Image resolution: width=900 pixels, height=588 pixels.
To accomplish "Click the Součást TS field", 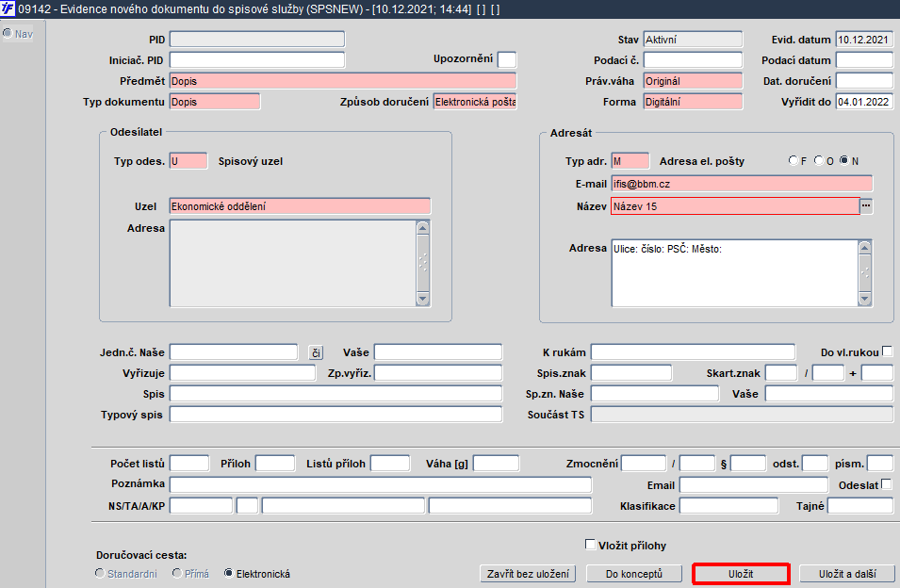I will (x=742, y=415).
